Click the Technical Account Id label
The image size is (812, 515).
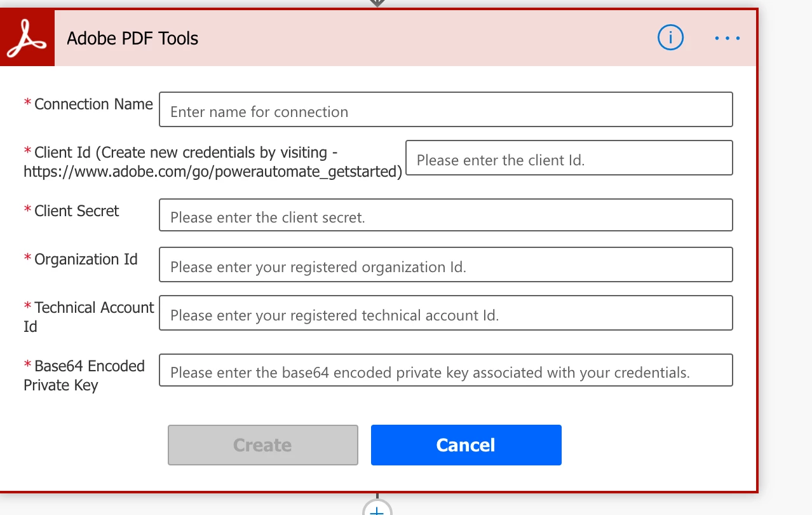tap(89, 317)
